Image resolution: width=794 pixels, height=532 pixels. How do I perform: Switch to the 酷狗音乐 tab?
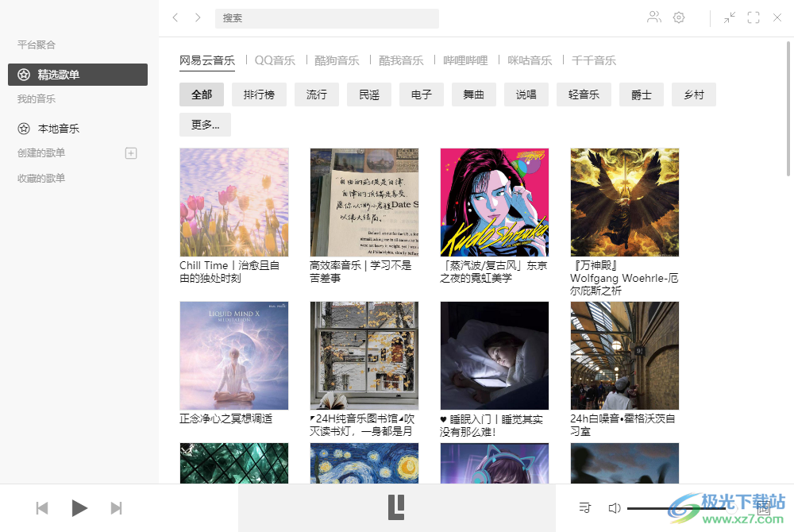coord(337,60)
